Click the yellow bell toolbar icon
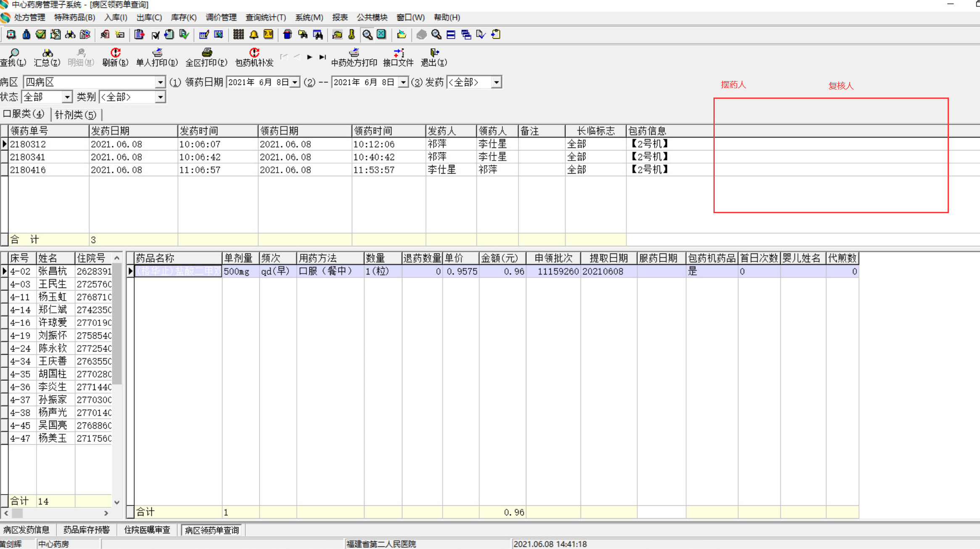The image size is (980, 549). click(254, 34)
